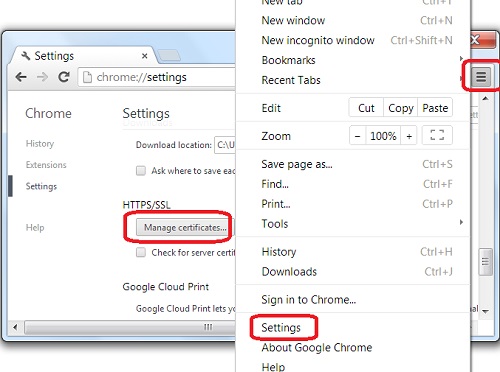Open the Tools menu item
The image size is (500, 372).
353,224
